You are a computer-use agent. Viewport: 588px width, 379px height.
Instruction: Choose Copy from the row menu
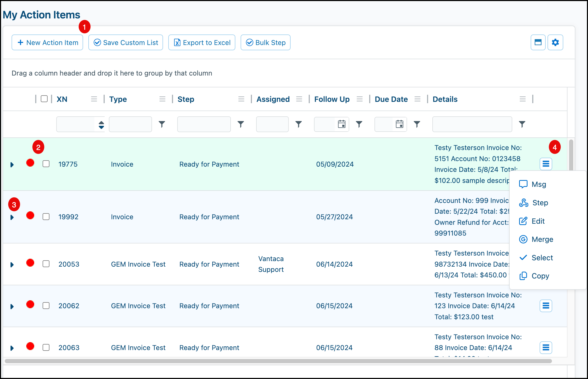point(534,276)
